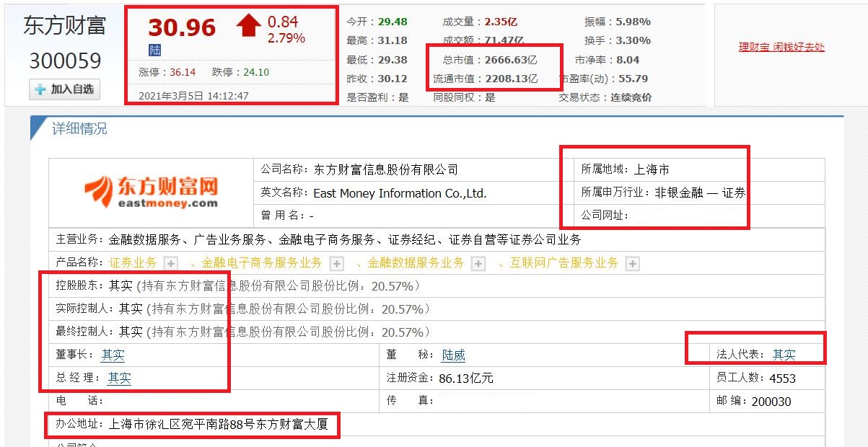Open the 董秘 陆威 name link
Image resolution: width=868 pixels, height=447 pixels.
click(x=454, y=355)
